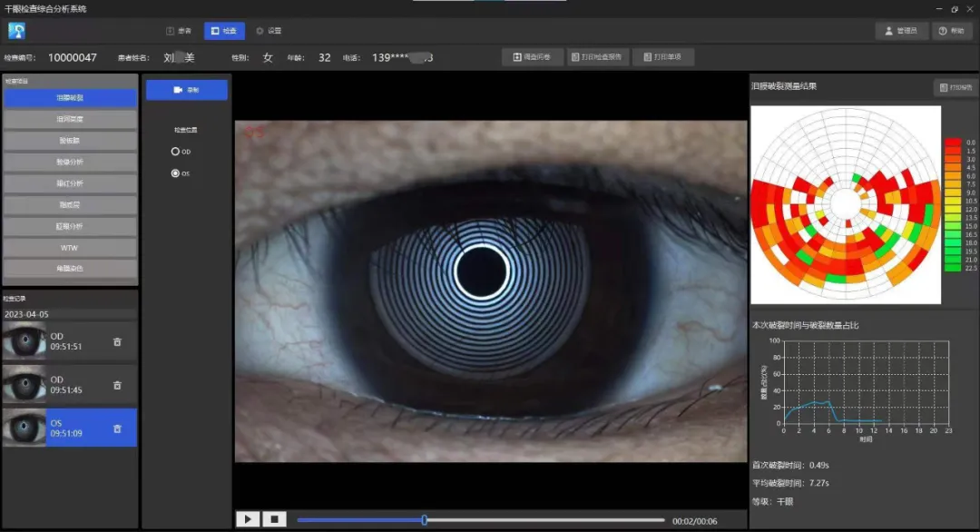Delete the OD 09:51:51 record

tap(117, 342)
